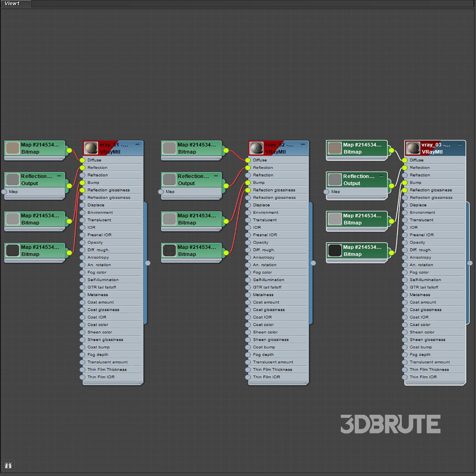The width and height of the screenshot is (476, 476).
Task: Click the vray_03 material sphere preview
Action: [x=413, y=148]
